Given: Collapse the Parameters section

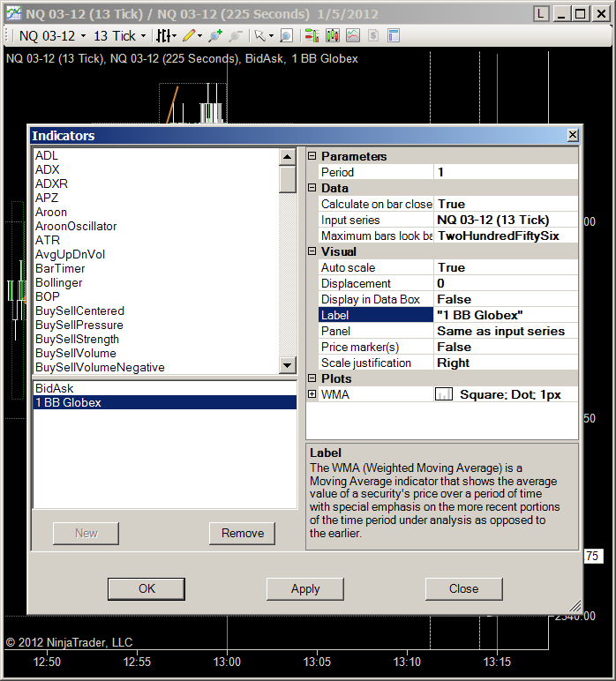Looking at the screenshot, I should tap(312, 155).
